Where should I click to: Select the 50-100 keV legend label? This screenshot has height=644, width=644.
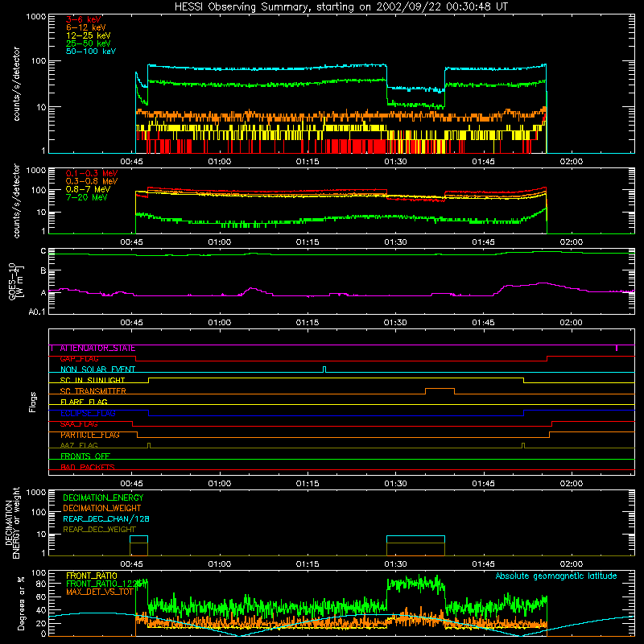[x=91, y=52]
